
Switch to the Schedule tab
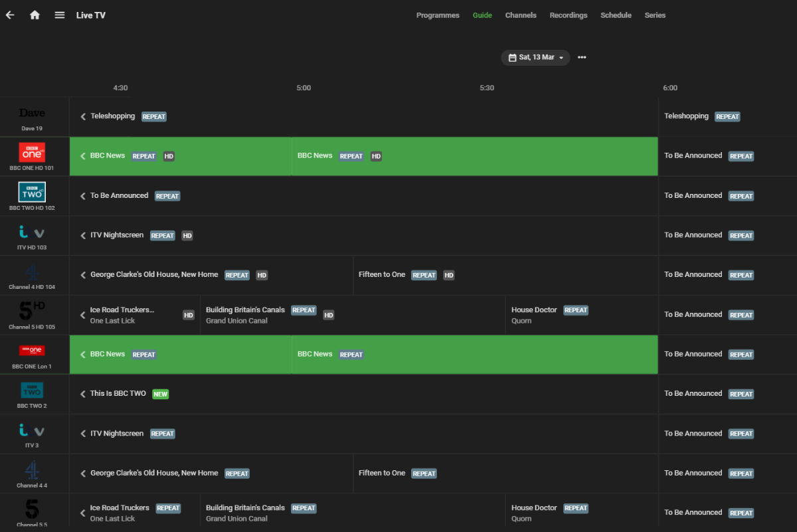tap(616, 15)
